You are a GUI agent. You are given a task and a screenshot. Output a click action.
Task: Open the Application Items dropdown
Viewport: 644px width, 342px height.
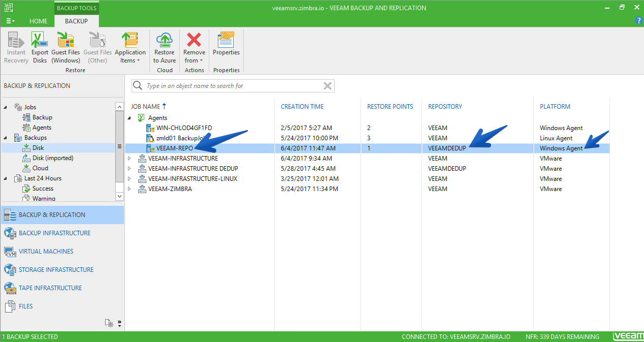pyautogui.click(x=130, y=48)
